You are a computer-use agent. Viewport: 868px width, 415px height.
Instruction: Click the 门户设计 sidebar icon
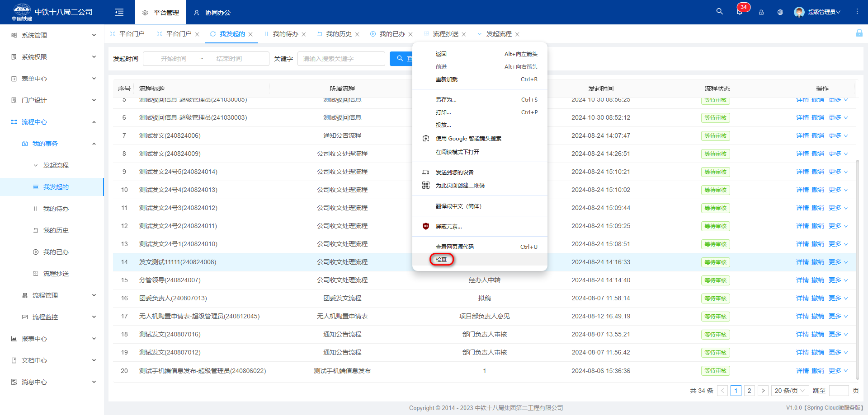coord(14,100)
